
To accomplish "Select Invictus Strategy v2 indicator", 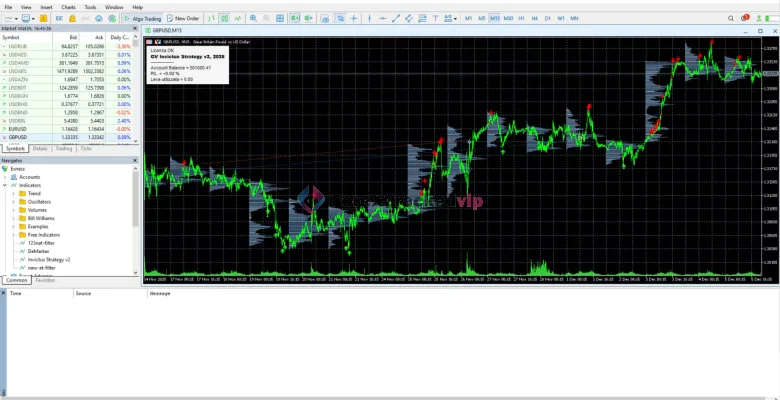I will point(49,260).
